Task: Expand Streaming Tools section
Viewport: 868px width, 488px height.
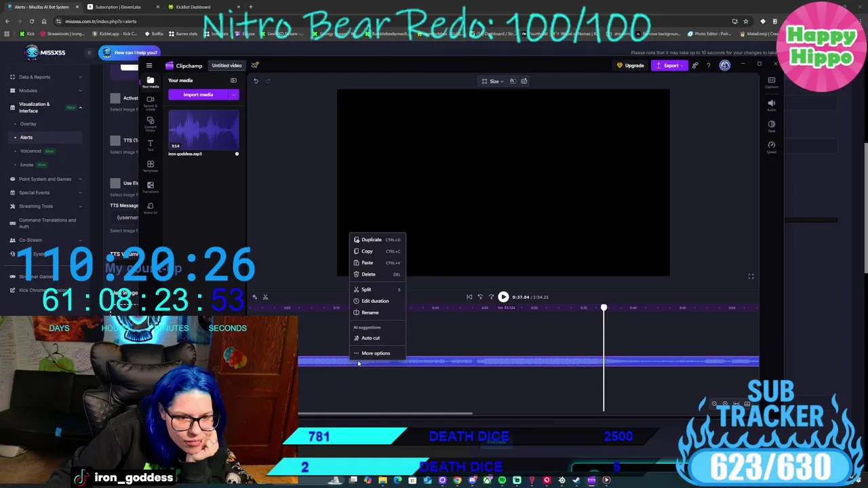Action: click(x=46, y=206)
